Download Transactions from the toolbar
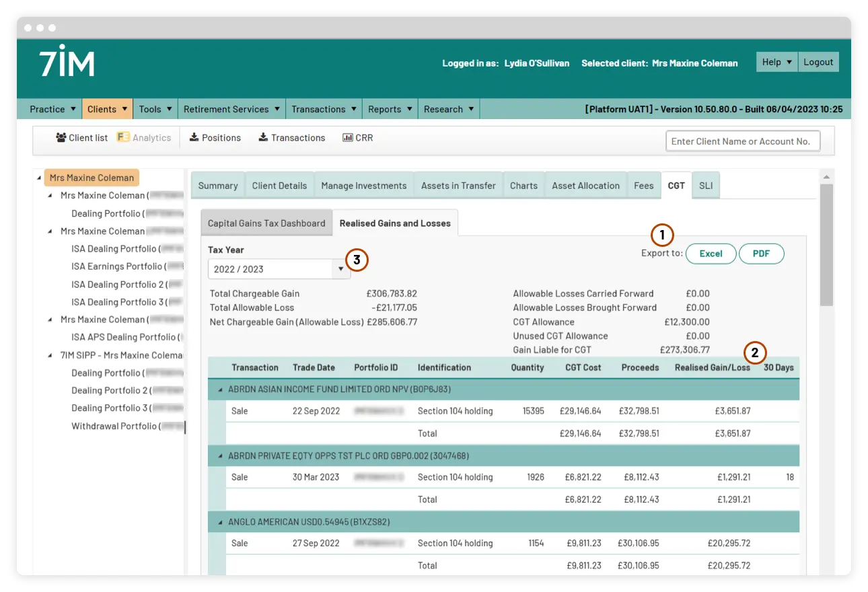The width and height of the screenshot is (868, 592). click(263, 138)
